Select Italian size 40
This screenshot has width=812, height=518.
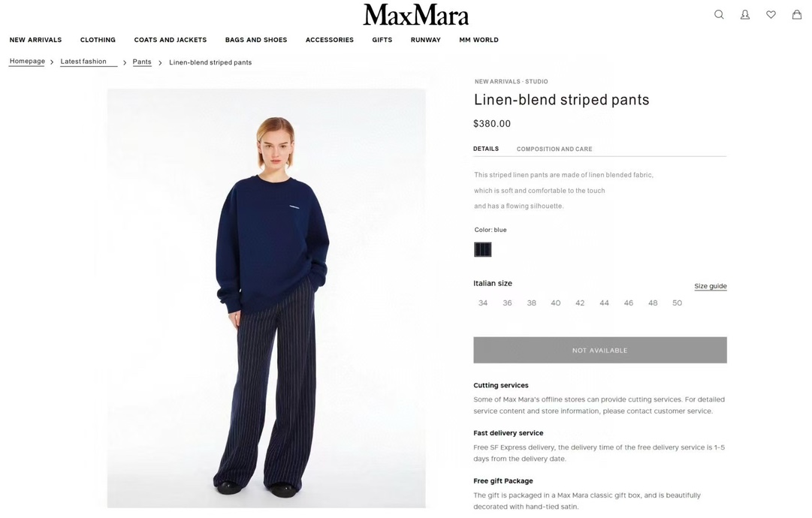tap(556, 303)
